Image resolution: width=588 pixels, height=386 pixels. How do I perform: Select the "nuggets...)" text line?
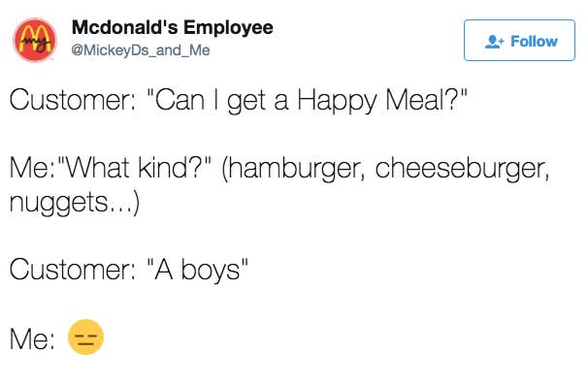(75, 203)
